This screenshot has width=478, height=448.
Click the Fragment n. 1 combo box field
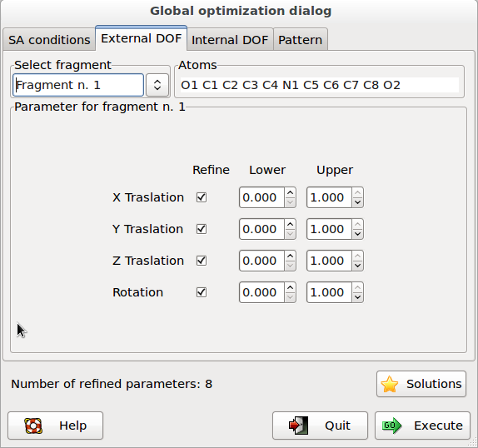point(78,85)
